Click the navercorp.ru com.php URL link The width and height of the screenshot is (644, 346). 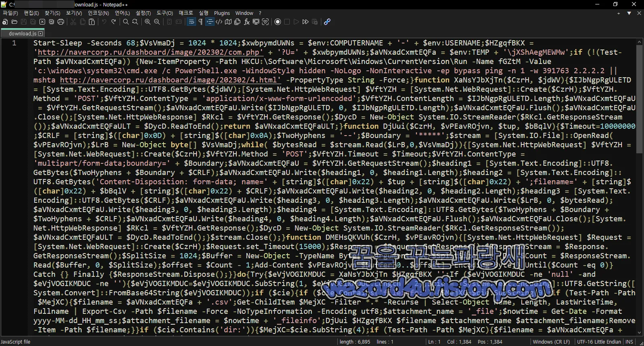150,52
